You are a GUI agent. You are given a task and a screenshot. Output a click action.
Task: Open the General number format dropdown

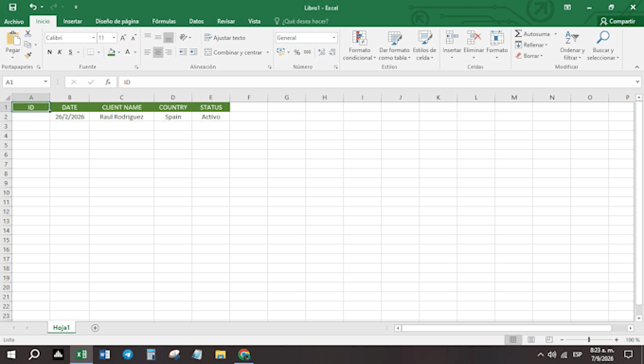(x=333, y=38)
